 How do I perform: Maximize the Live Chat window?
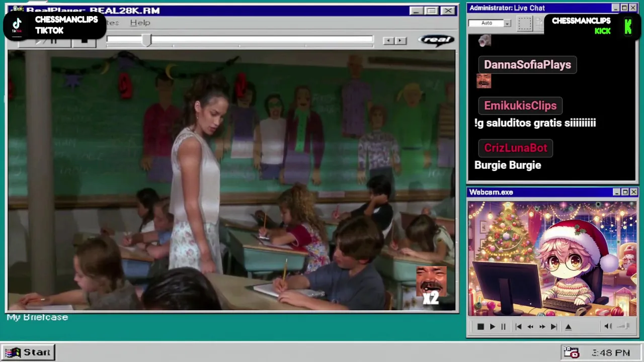624,8
